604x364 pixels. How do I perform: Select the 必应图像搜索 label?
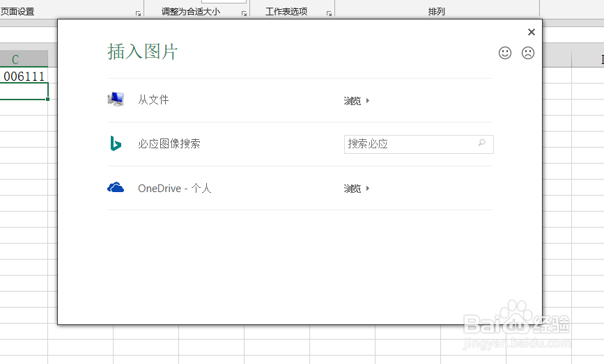click(x=169, y=144)
